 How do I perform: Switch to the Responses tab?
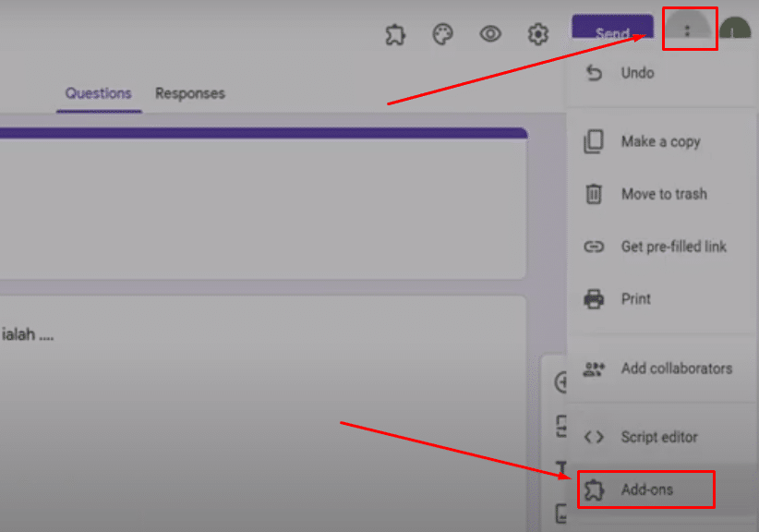[x=190, y=93]
